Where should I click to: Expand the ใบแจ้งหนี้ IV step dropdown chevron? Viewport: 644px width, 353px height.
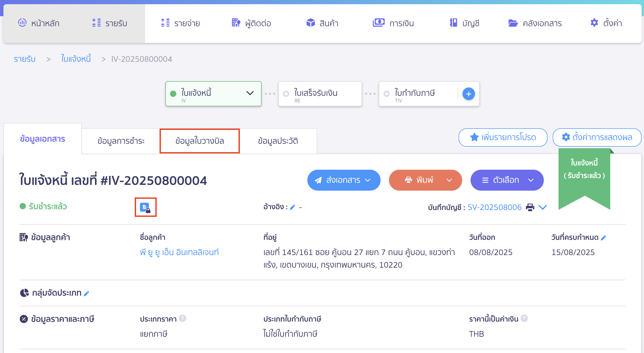pyautogui.click(x=250, y=93)
